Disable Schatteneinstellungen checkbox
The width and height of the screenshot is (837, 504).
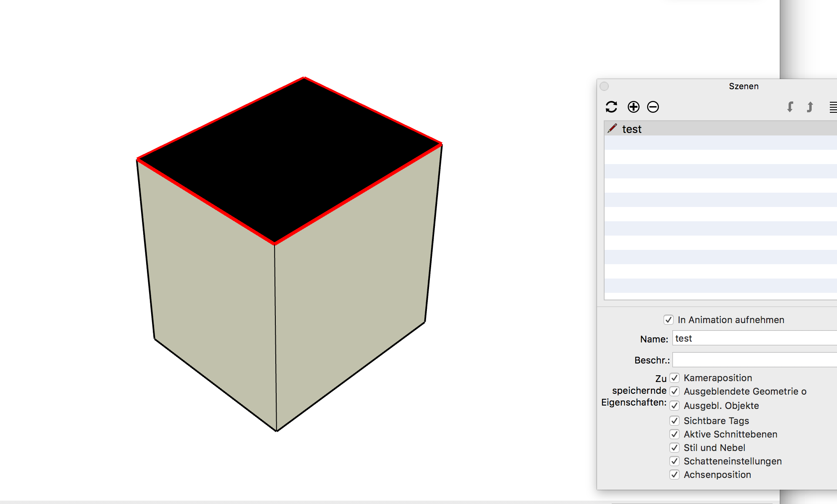[674, 461]
